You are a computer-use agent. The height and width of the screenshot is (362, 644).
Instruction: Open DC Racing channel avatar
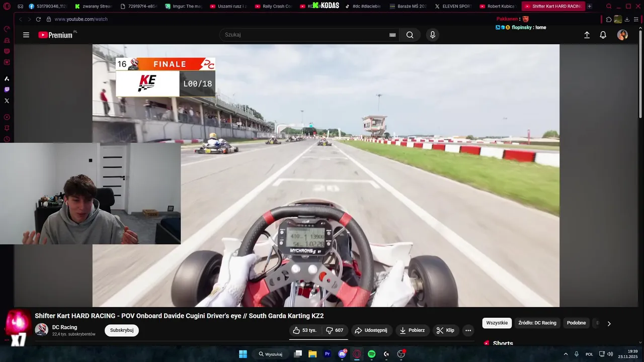click(x=41, y=330)
